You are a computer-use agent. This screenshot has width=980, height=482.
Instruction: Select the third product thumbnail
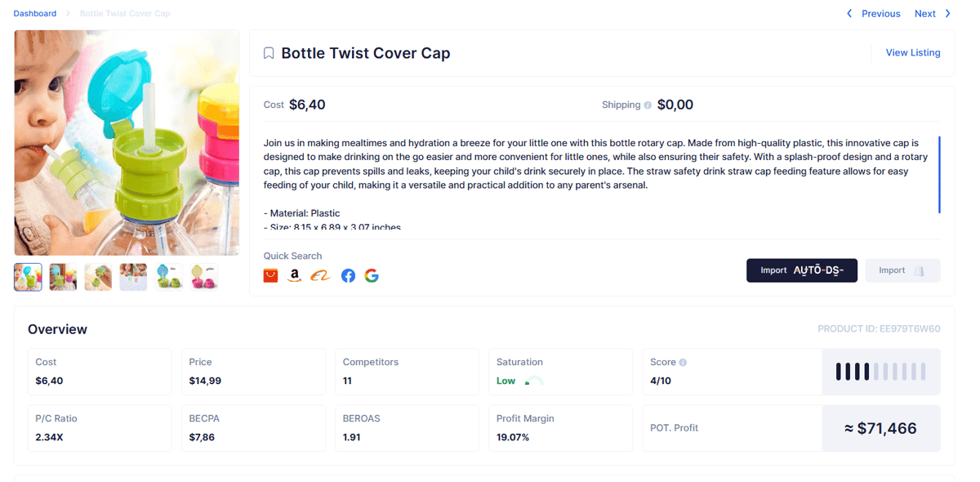click(x=98, y=277)
